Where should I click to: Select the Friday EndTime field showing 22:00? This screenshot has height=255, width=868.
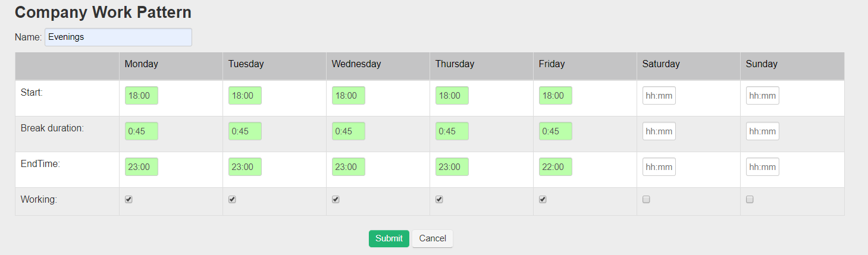556,167
